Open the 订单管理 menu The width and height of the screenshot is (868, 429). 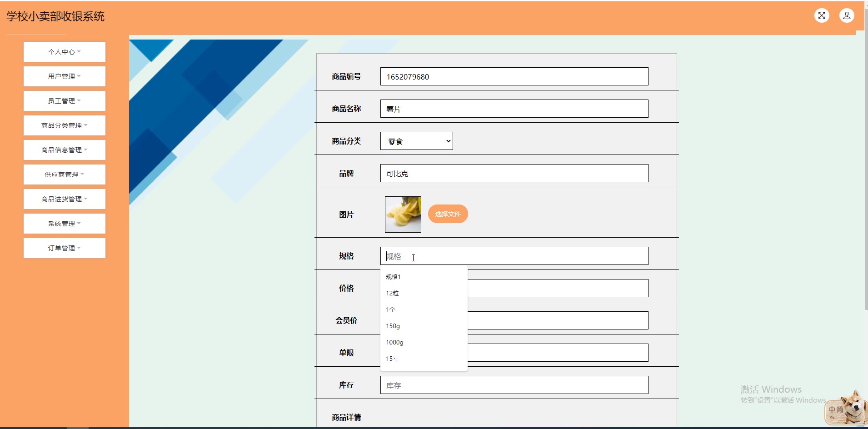pos(65,248)
